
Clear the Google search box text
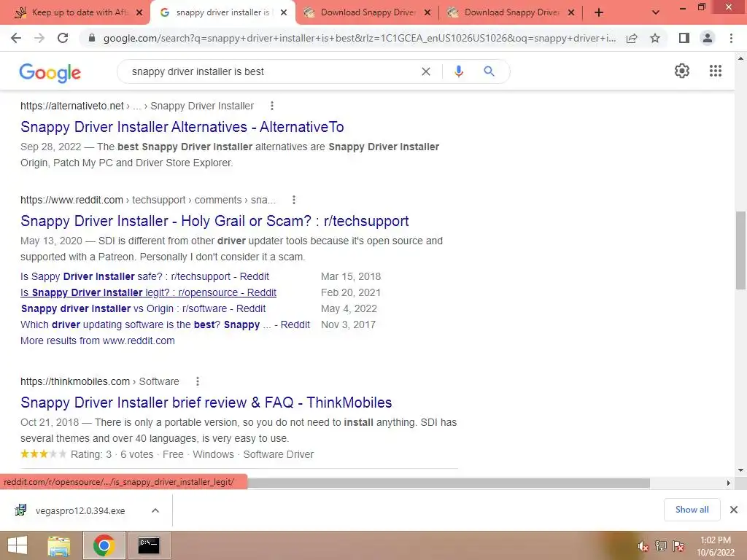[426, 71]
